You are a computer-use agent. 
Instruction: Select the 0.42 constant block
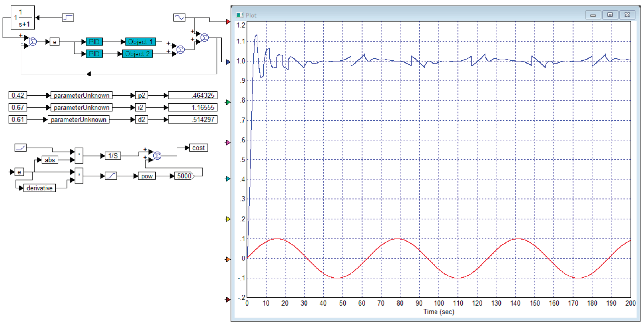(x=18, y=95)
